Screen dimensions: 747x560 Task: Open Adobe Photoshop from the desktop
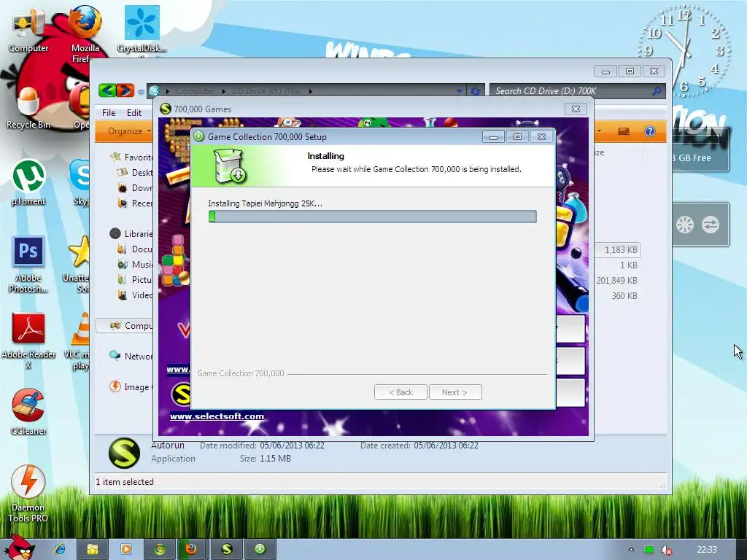[x=28, y=264]
